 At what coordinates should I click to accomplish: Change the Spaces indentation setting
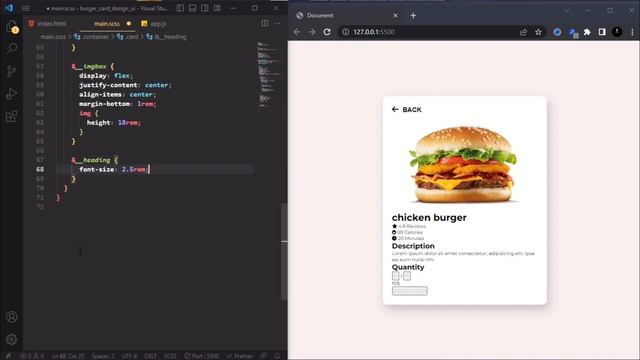pos(103,356)
